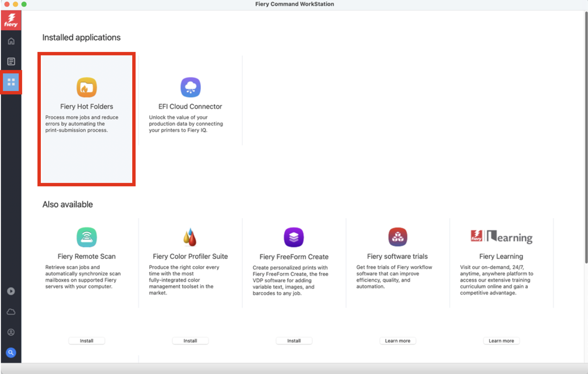The image size is (588, 374).
Task: Select the Apps grid sidebar icon
Action: click(x=11, y=82)
